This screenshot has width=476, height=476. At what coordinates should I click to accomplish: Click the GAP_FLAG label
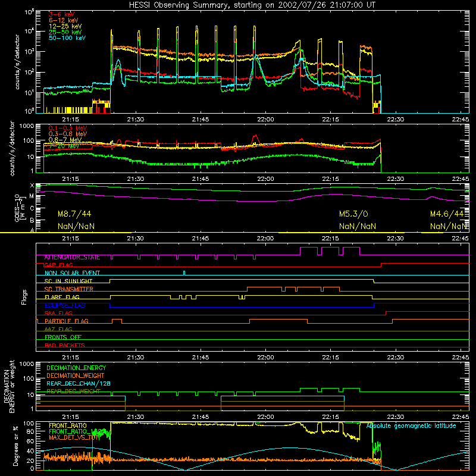coord(58,265)
